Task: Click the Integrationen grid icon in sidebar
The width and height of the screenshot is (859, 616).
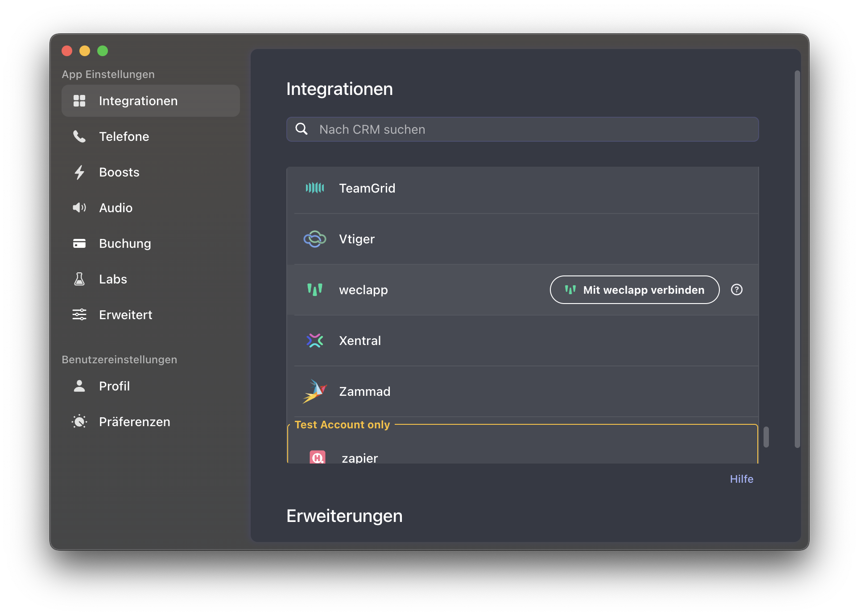Action: coord(79,101)
